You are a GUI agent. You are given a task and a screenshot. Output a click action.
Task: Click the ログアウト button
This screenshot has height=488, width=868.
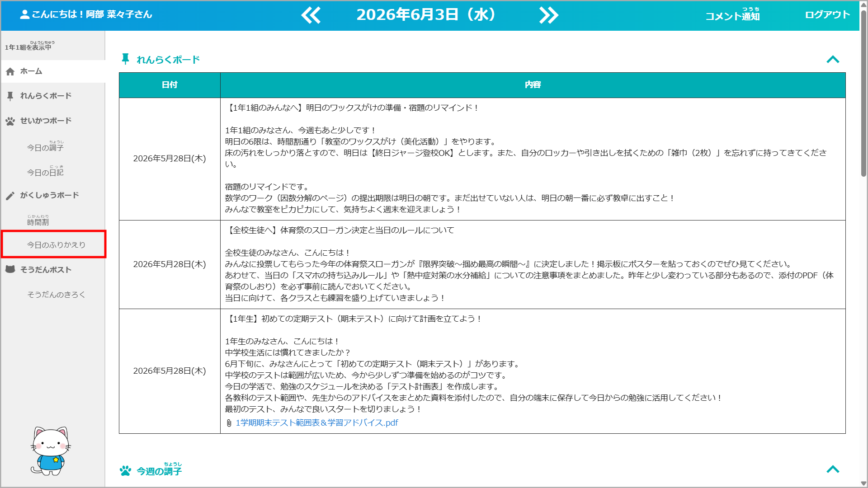(827, 14)
